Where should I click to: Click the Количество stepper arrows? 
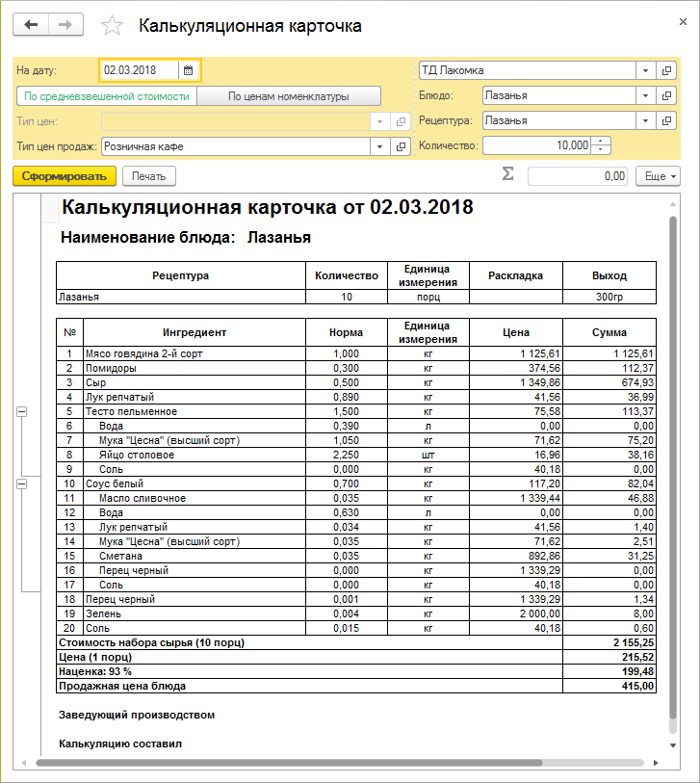click(x=602, y=145)
